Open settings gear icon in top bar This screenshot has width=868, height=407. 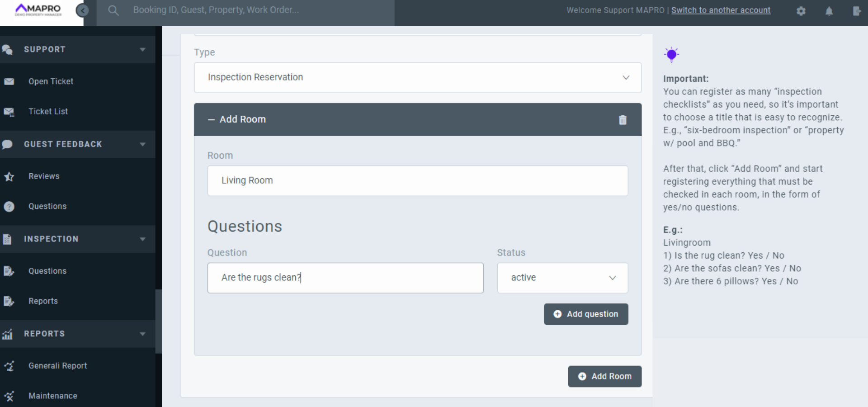801,11
